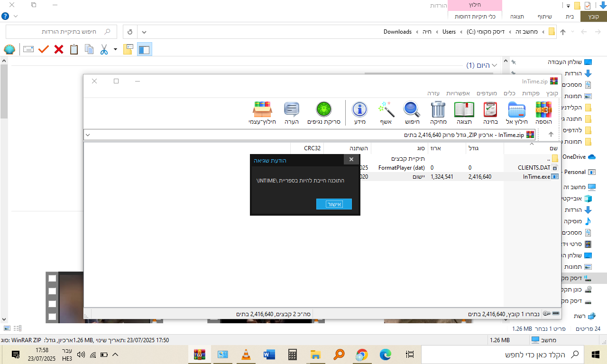The height and width of the screenshot is (364, 607).
Task: Click the Explorer search box חיפוש בתיקיית הורדות
Action: point(61,32)
